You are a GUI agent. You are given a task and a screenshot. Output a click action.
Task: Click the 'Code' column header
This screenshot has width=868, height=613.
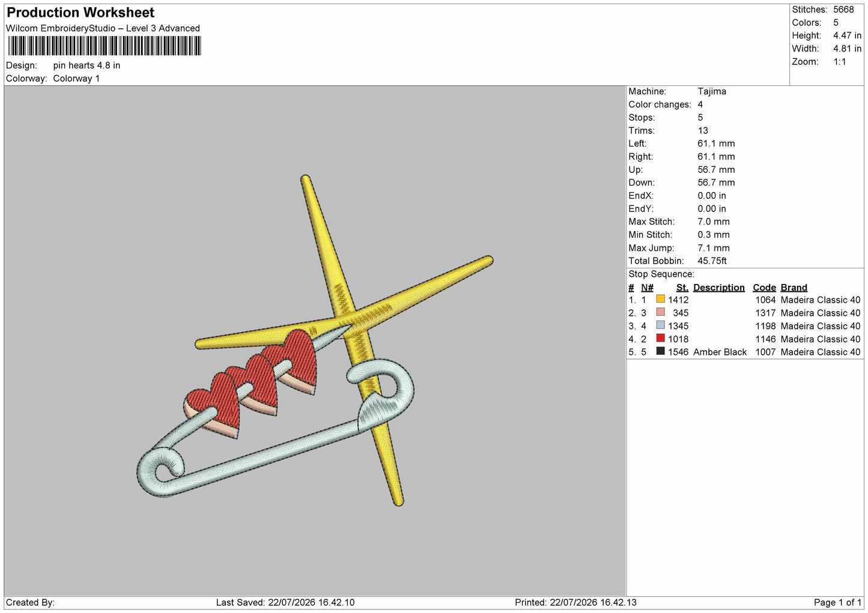click(764, 288)
